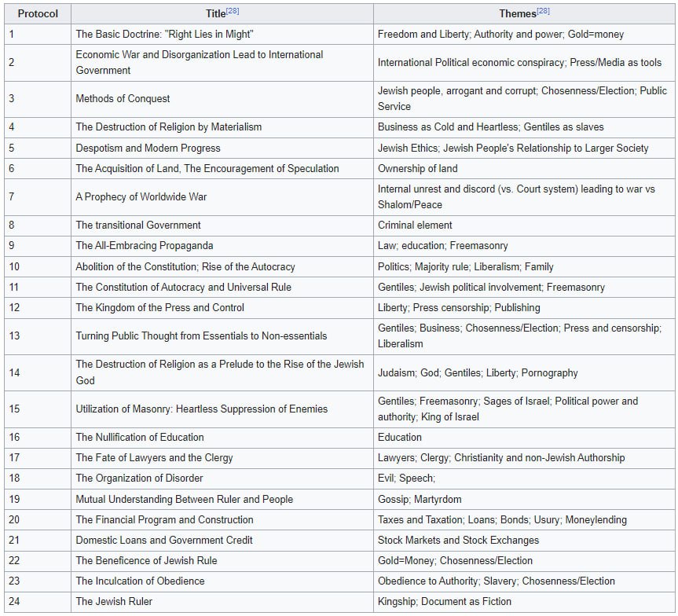Click the 'Ownership of land' themes cell

tap(524, 169)
